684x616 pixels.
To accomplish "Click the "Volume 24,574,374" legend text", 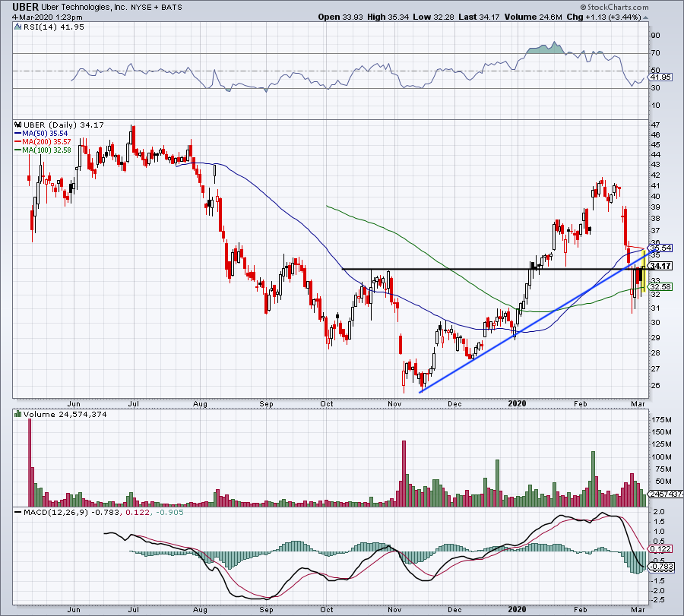I will pyautogui.click(x=65, y=414).
